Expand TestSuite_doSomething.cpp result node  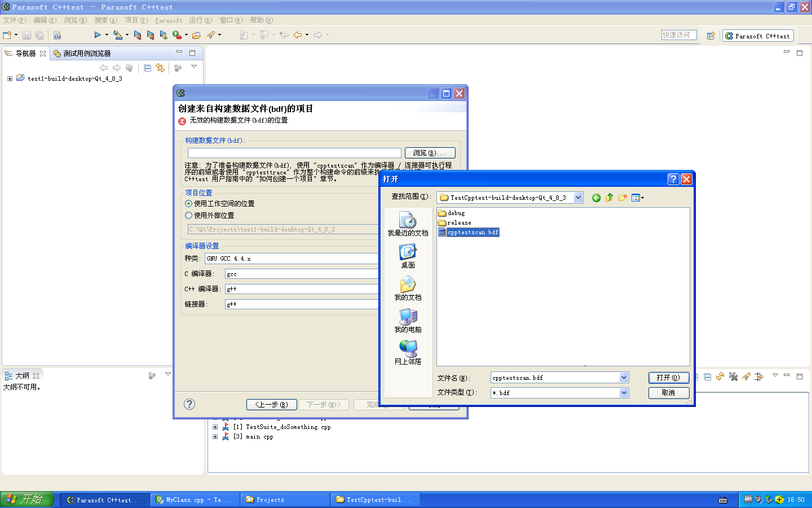click(x=215, y=427)
